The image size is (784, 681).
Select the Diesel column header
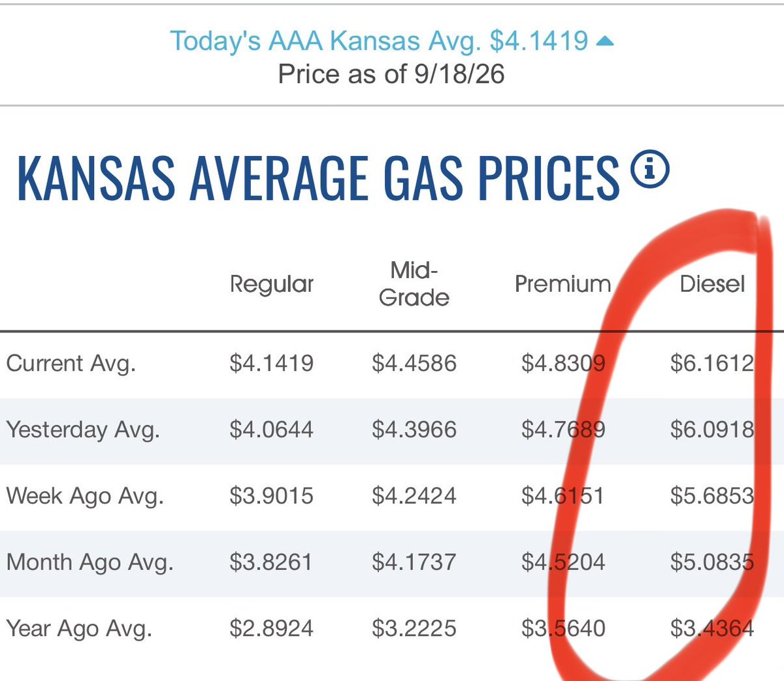pyautogui.click(x=712, y=284)
